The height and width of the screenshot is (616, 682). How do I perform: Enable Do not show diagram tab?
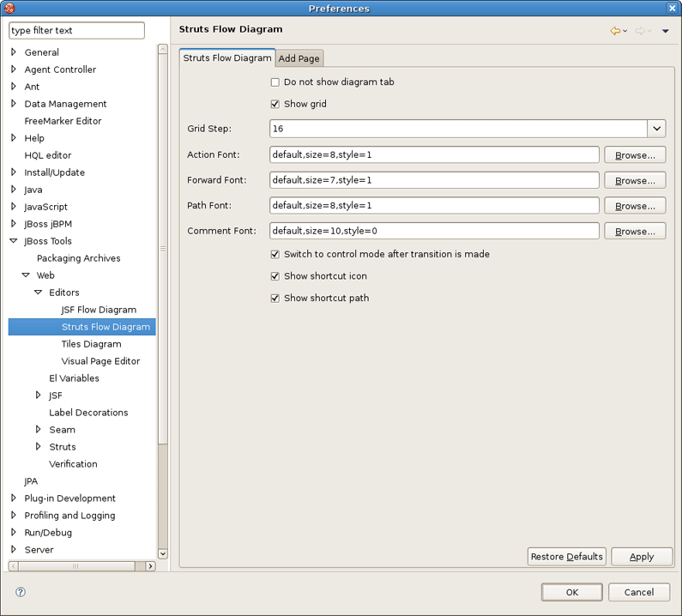275,82
